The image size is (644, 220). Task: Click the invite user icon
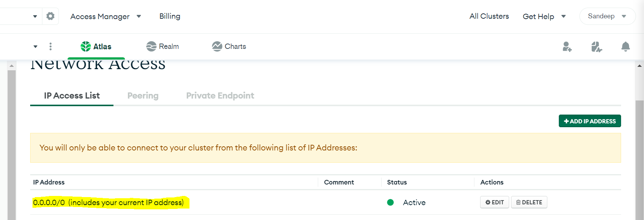(x=567, y=47)
